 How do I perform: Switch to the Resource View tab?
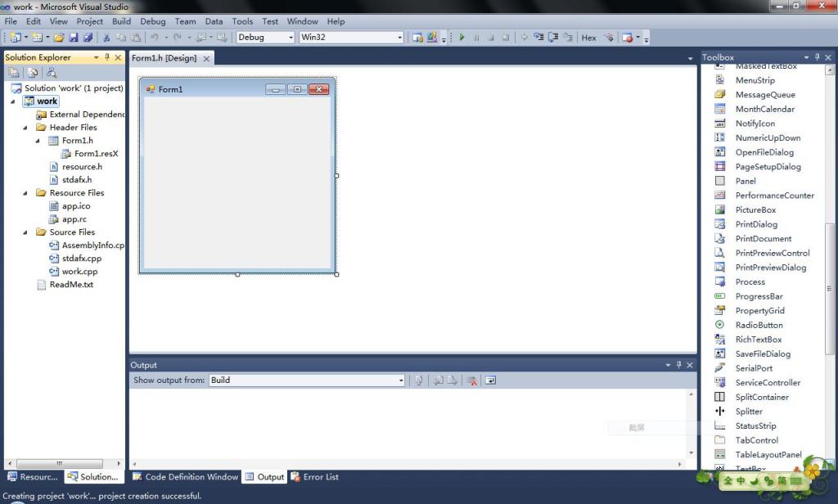[x=33, y=477]
